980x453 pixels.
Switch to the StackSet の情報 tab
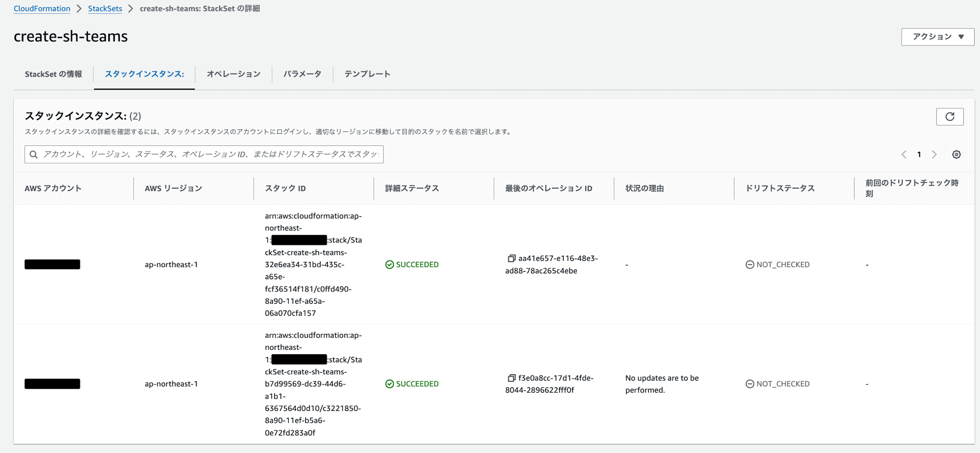click(x=53, y=74)
